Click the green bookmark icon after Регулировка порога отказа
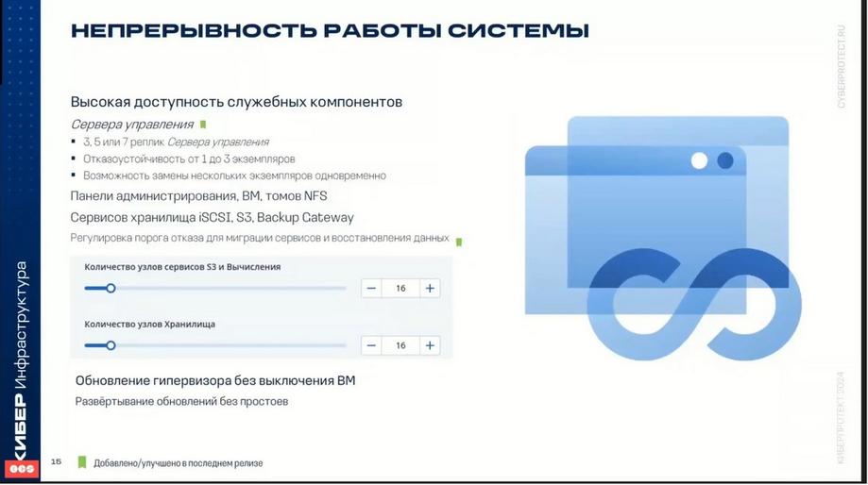The height and width of the screenshot is (485, 868). pos(459,242)
